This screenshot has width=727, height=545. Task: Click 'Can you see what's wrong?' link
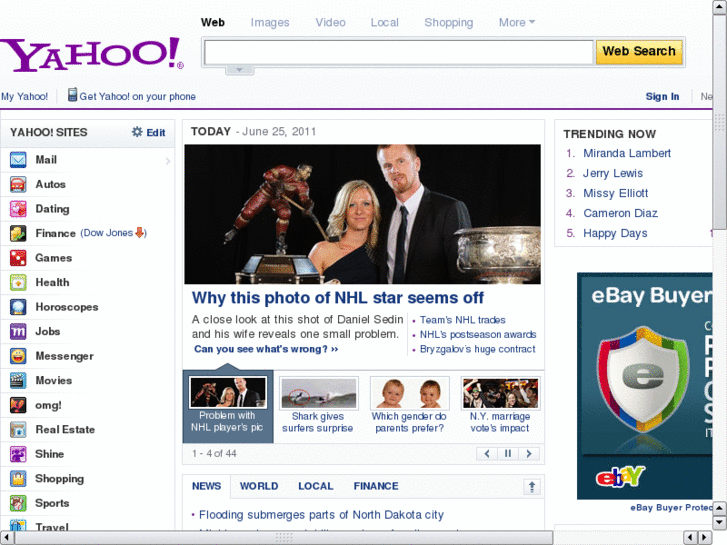click(266, 349)
